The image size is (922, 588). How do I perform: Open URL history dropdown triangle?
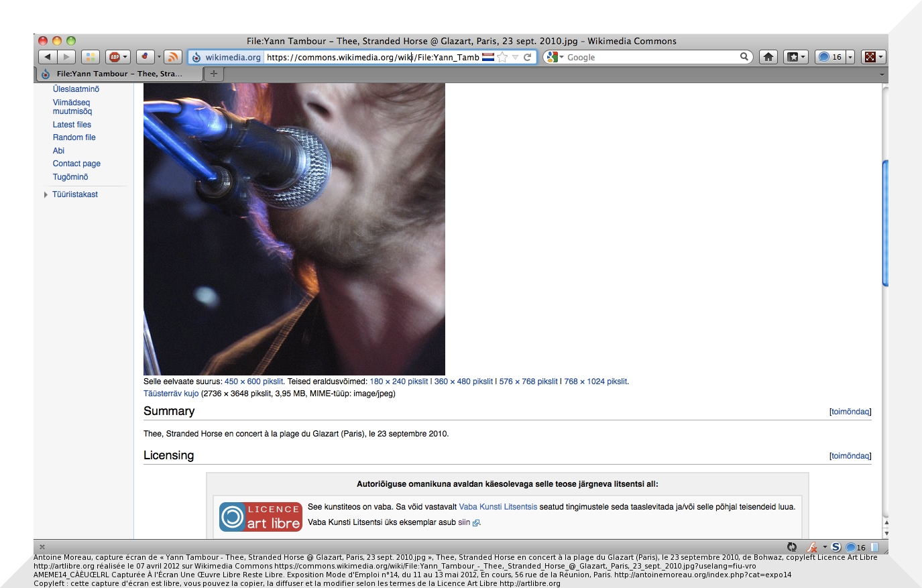tap(515, 58)
